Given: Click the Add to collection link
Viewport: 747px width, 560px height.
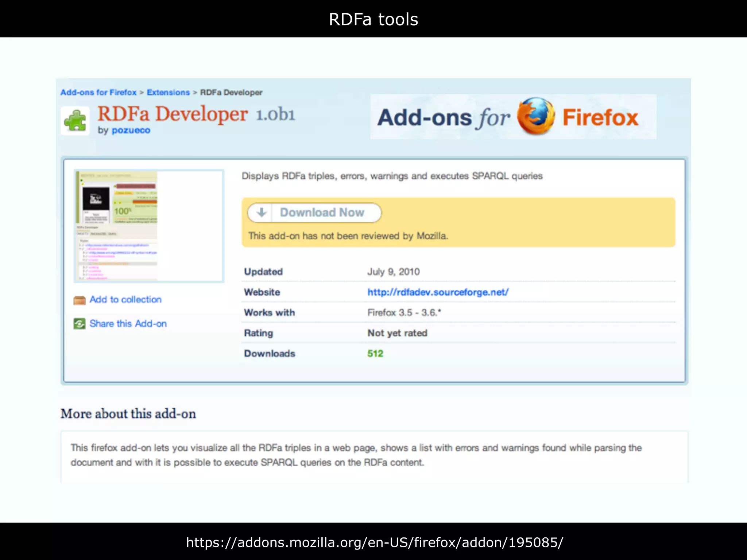Looking at the screenshot, I should click(x=125, y=300).
